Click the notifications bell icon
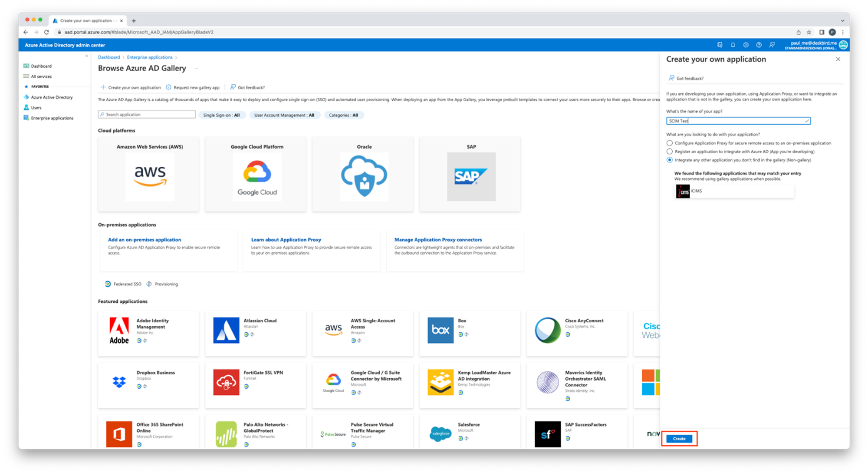Image resolution: width=868 pixels, height=473 pixels. (733, 45)
